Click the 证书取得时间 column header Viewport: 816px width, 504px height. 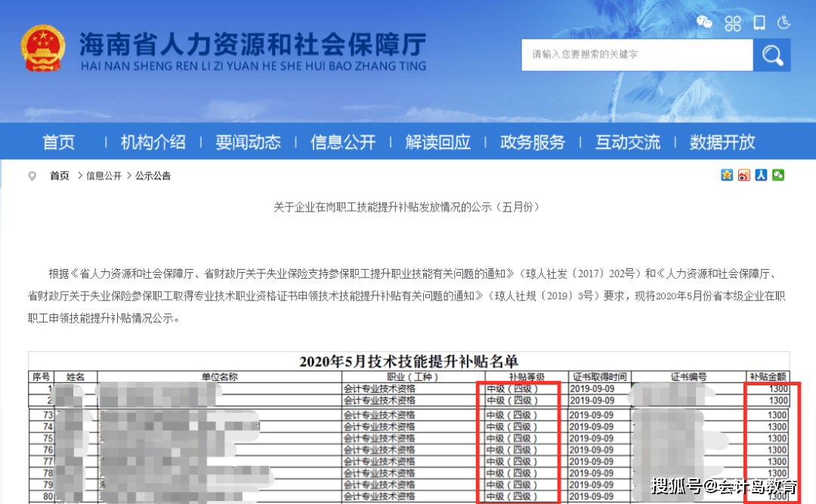(599, 376)
